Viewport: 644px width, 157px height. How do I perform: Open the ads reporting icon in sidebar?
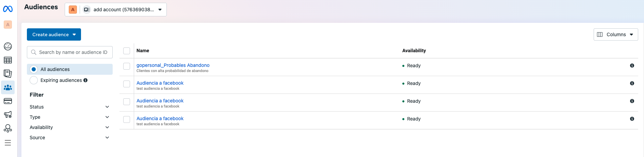point(8,74)
